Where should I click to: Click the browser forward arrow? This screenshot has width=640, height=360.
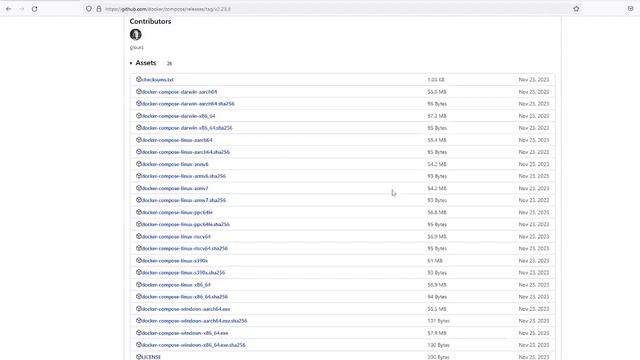(22, 9)
